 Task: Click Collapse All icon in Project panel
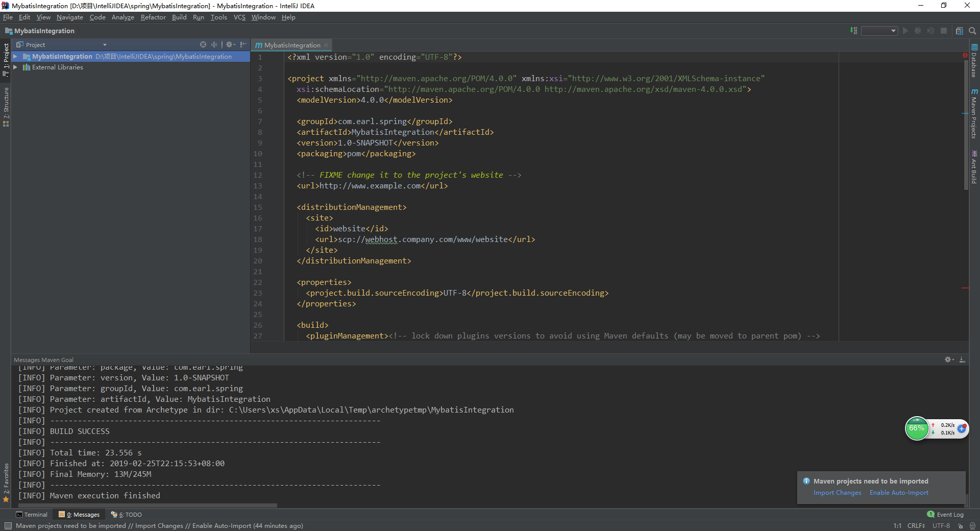[x=214, y=44]
